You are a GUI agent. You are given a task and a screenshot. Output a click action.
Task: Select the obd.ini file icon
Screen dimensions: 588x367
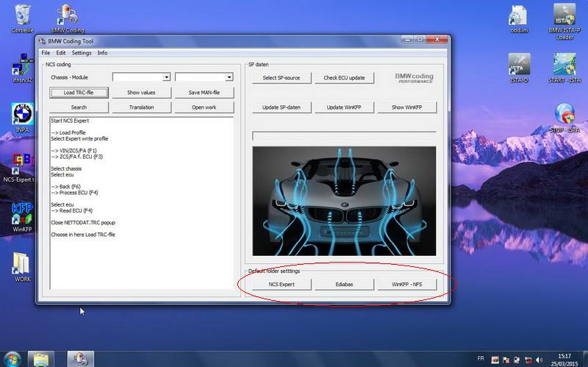click(x=520, y=19)
